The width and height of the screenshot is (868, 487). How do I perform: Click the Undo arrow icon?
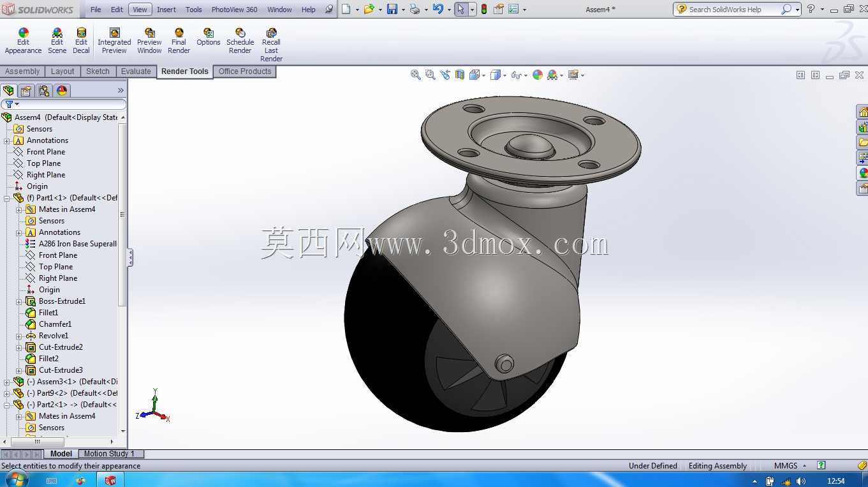tap(438, 9)
